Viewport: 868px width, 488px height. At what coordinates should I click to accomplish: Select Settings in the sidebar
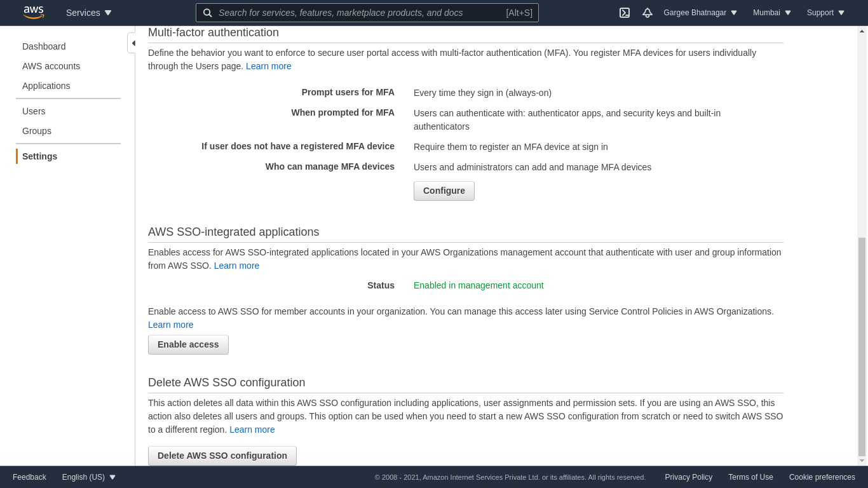click(39, 156)
